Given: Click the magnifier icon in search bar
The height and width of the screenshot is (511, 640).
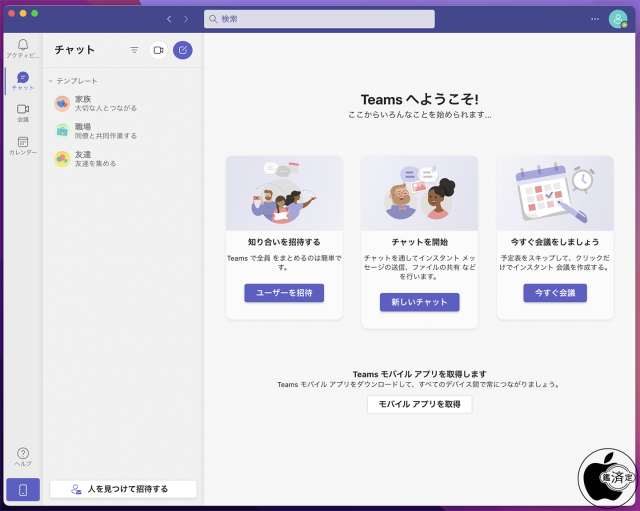Looking at the screenshot, I should coord(213,19).
